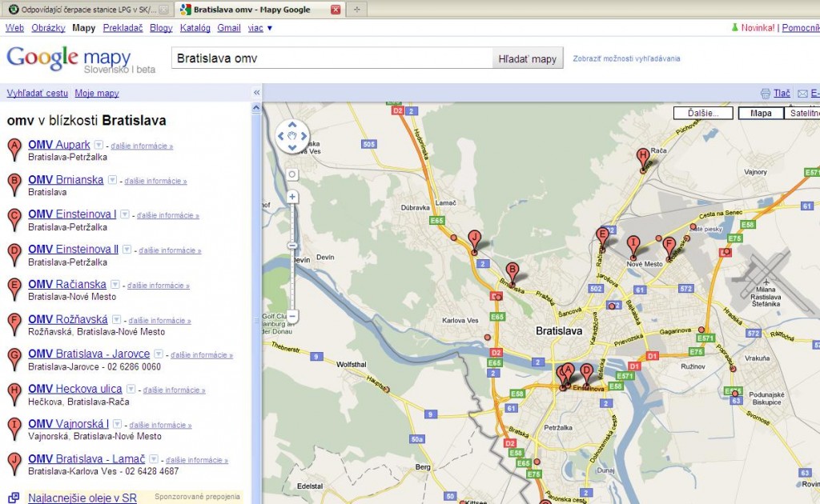
Task: Zoom out with the minus button
Action: (x=292, y=316)
